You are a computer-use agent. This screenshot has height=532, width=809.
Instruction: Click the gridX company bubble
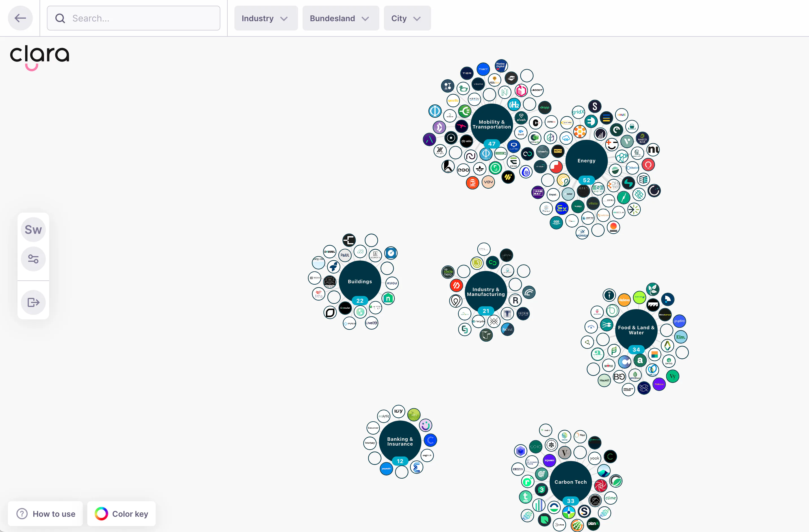[x=578, y=112]
